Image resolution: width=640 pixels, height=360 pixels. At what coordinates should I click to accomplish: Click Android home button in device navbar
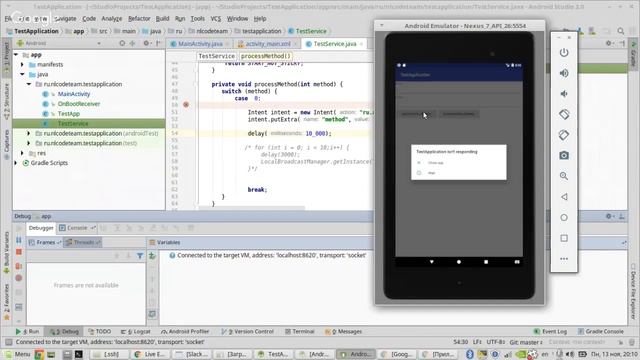click(459, 262)
